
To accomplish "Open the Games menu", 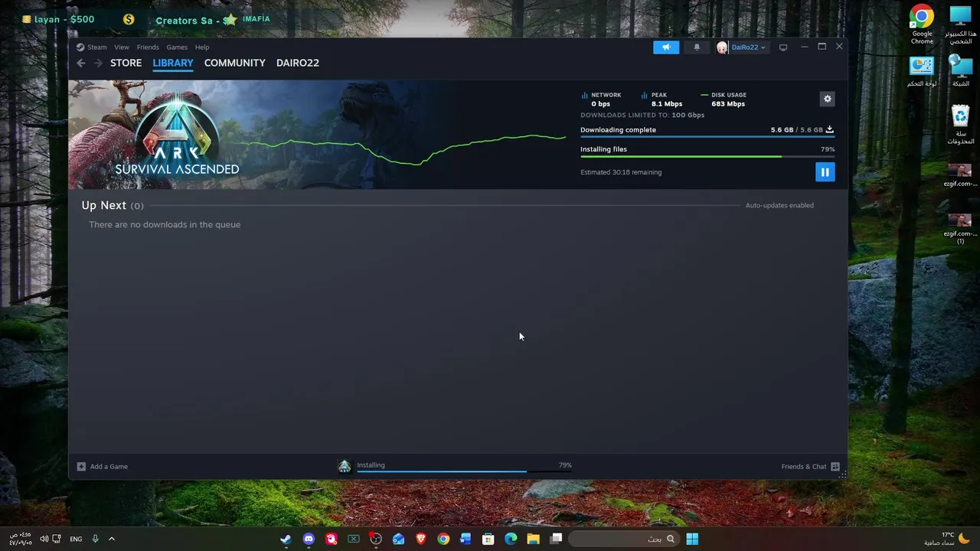I will 177,47.
